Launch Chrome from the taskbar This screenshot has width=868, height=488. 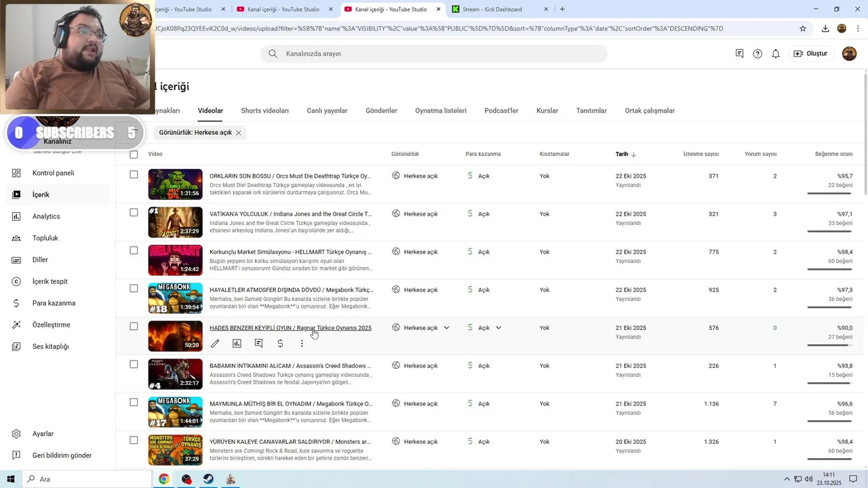(164, 479)
